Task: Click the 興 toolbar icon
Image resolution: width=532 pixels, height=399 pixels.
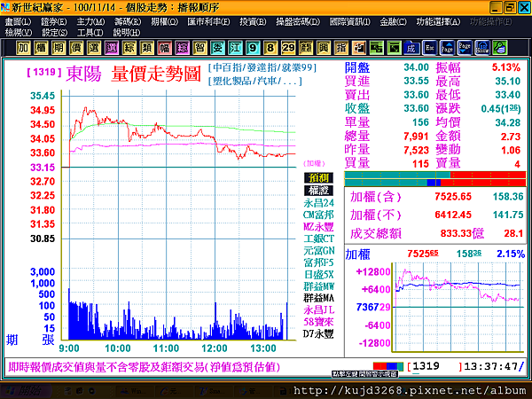Action: (323, 48)
